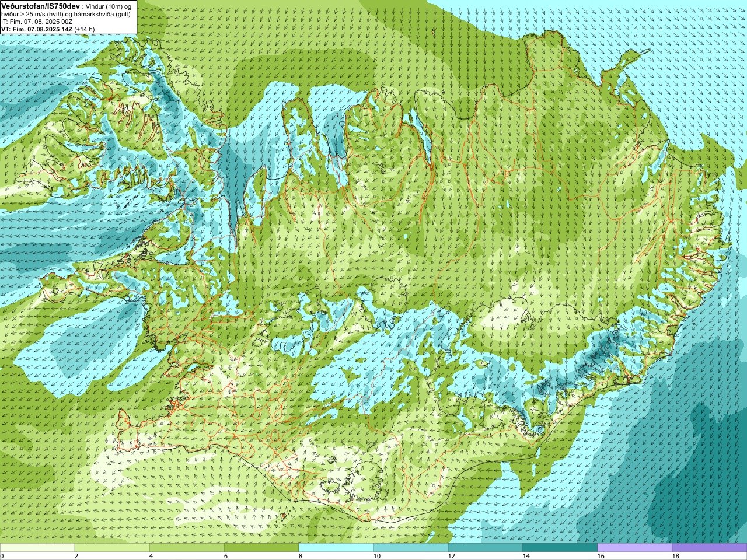Pick the 16–18 m/s lavender legend swatch

(635, 548)
